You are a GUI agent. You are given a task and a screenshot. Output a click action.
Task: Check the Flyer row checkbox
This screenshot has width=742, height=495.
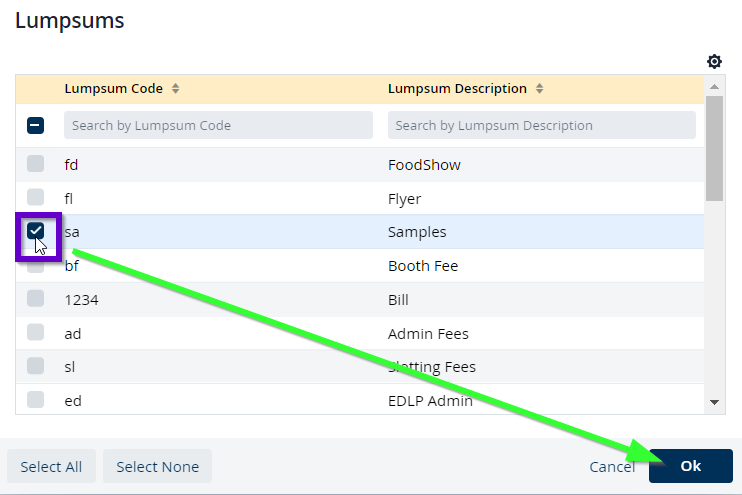coord(35,197)
